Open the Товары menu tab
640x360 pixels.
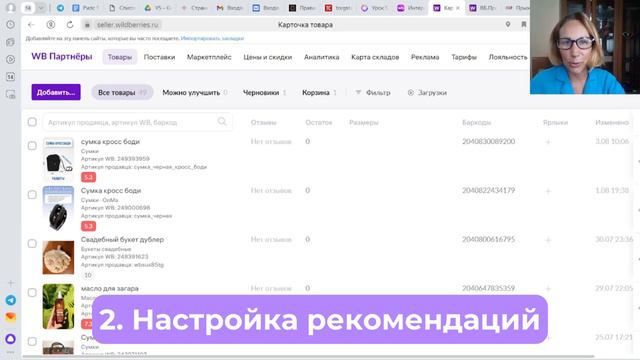120,57
